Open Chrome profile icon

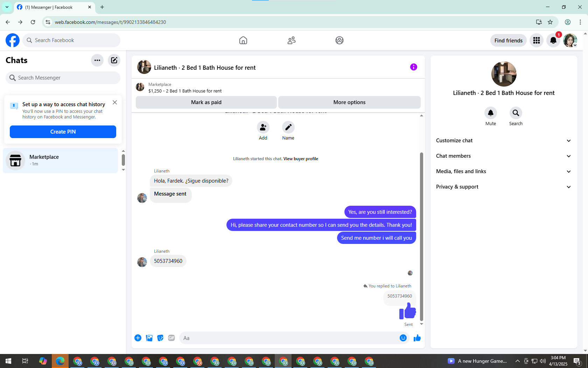568,22
